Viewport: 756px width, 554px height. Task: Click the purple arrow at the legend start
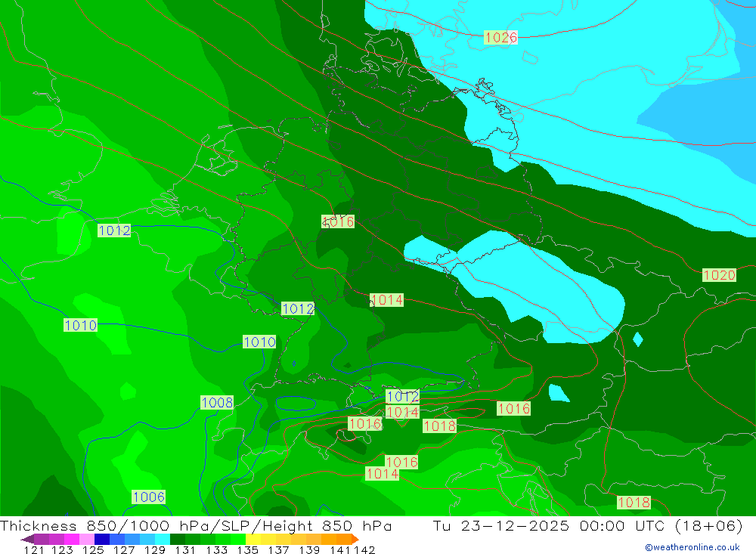point(27,539)
